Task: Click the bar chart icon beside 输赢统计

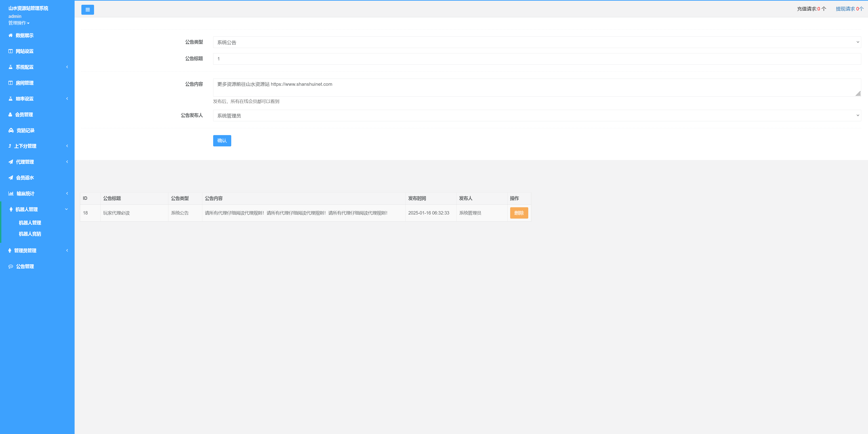Action: [x=11, y=193]
